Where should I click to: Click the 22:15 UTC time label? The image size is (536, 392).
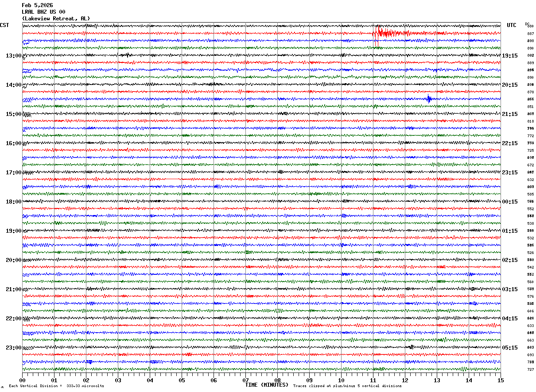[x=510, y=143]
